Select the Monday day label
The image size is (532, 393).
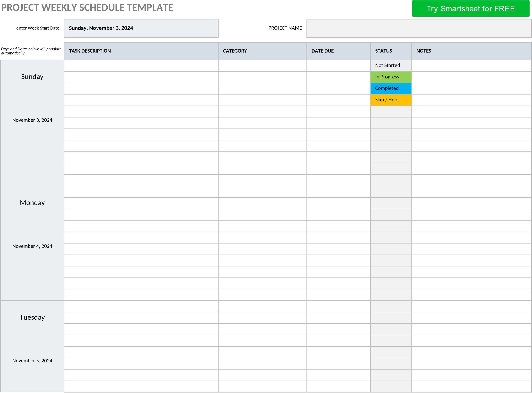[x=32, y=203]
